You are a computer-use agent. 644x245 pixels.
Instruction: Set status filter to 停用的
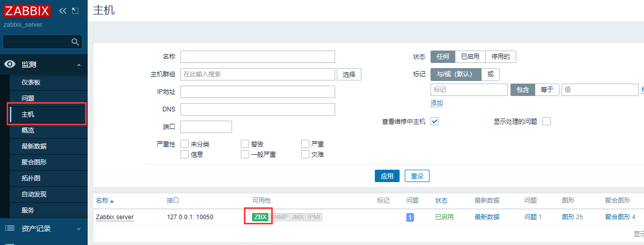tap(501, 57)
